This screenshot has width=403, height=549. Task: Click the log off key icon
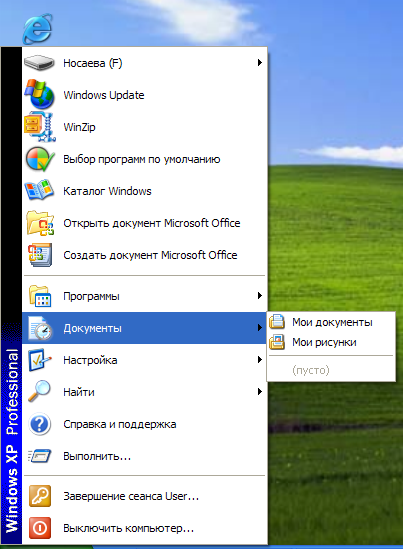(x=40, y=496)
